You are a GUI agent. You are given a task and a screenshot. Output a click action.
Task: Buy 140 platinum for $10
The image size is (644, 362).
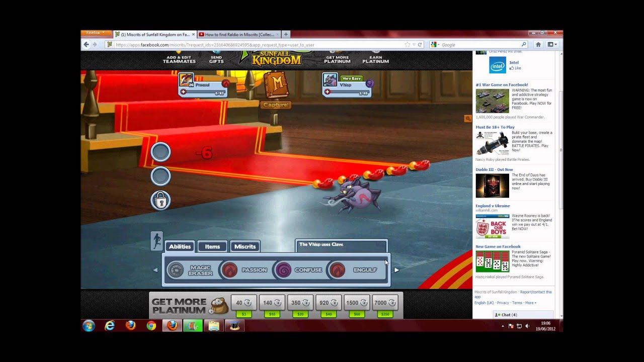click(x=272, y=306)
